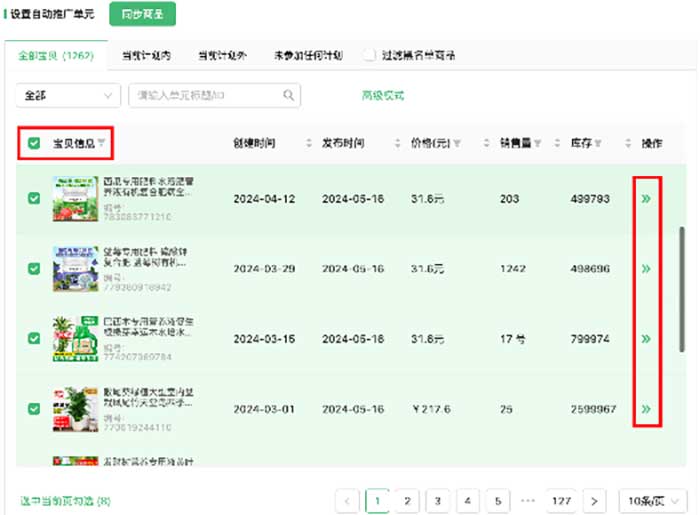
Task: Click the green sync products button
Action: 142,14
